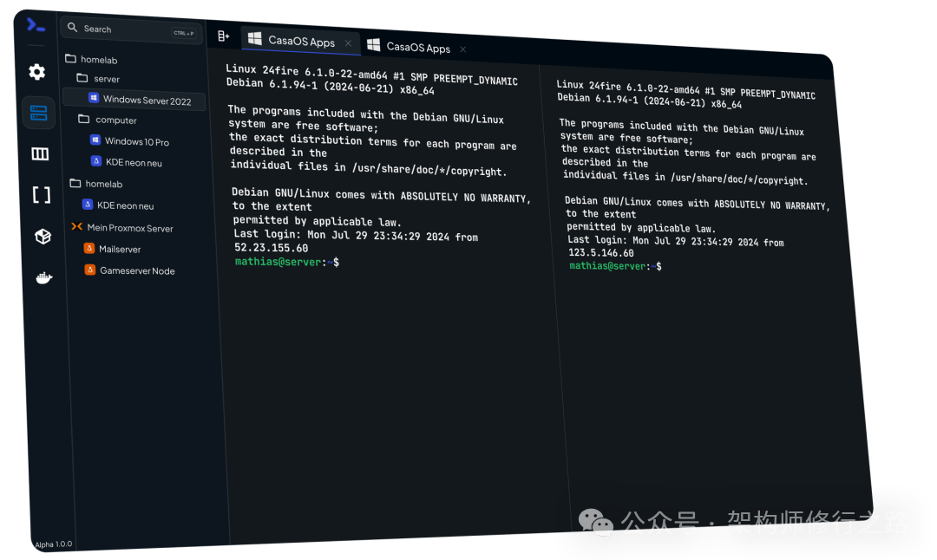Open the Mailserver entry
This screenshot has width=937, height=560.
pos(119,249)
